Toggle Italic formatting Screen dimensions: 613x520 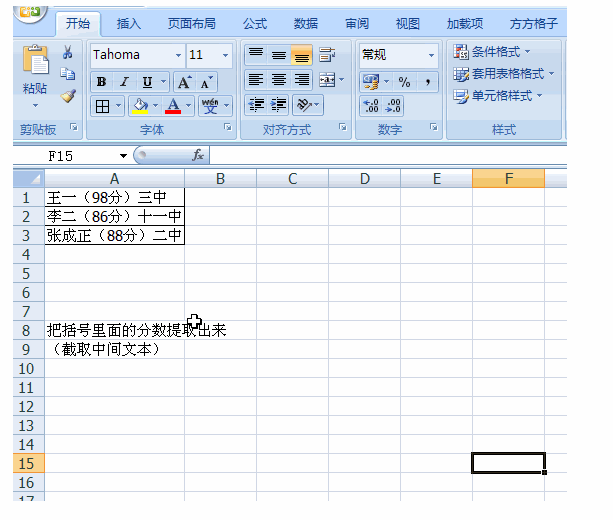pyautogui.click(x=124, y=82)
